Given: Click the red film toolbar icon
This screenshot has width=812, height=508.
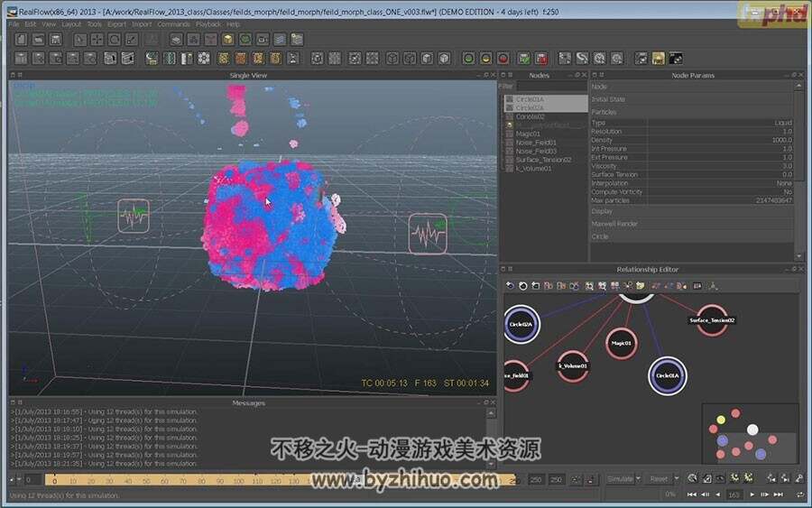Looking at the screenshot, I should coord(541,59).
